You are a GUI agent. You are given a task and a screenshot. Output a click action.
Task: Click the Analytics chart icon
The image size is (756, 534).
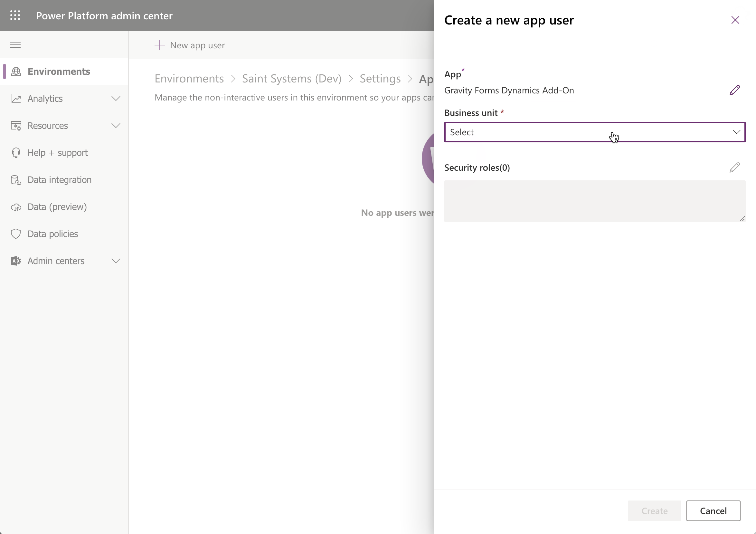tap(16, 99)
